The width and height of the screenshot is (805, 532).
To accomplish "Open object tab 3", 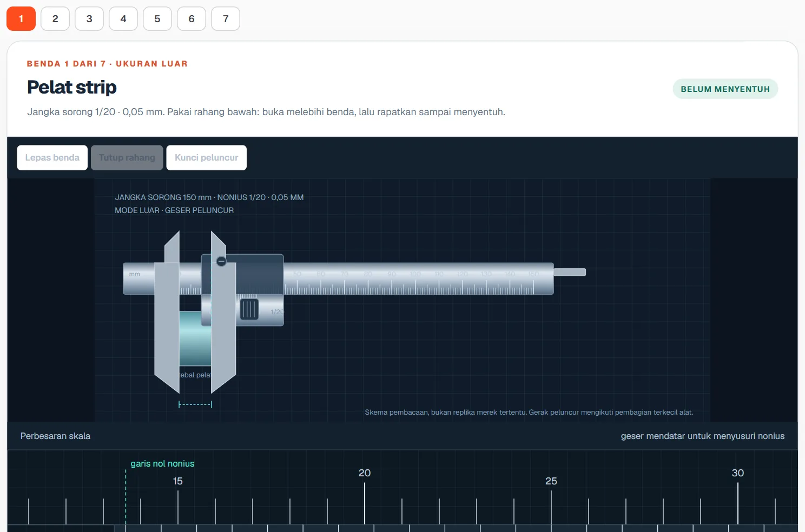I will (x=89, y=19).
